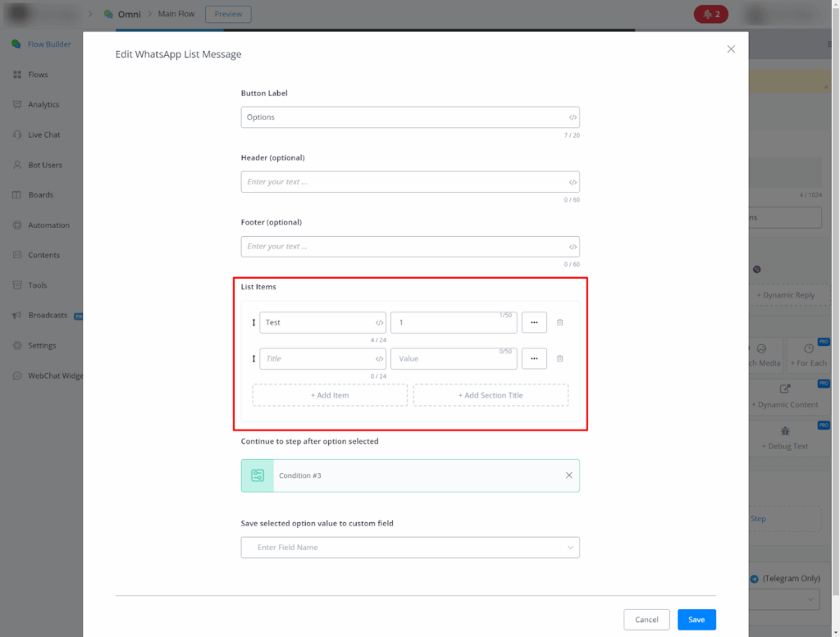The image size is (840, 637).
Task: Insert variable in Button Label field via code icon
Action: click(x=573, y=117)
